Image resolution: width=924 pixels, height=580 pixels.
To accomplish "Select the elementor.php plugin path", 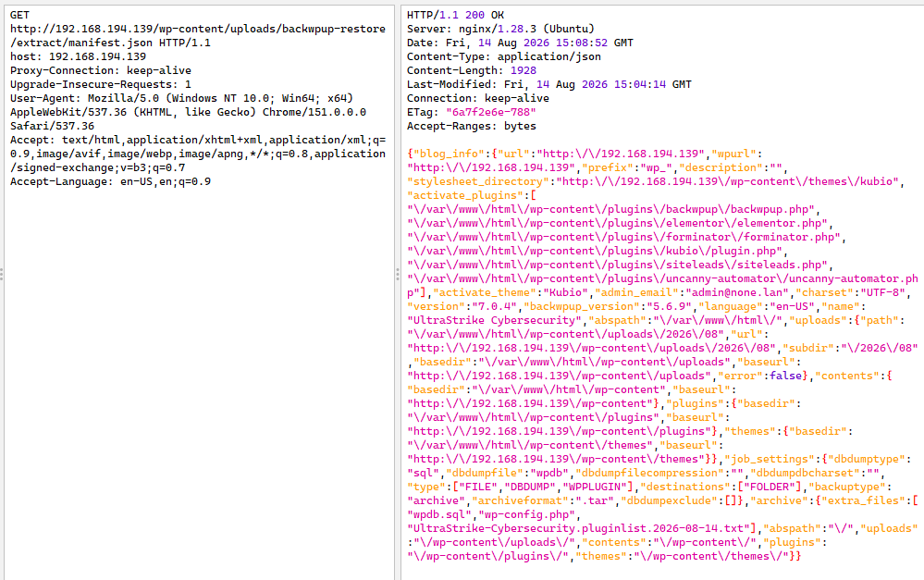I will [x=617, y=223].
